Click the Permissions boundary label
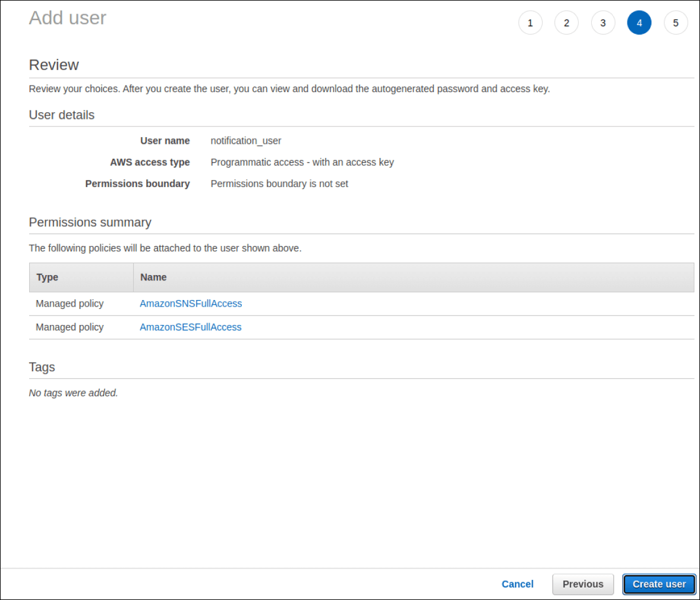700x600 pixels. [137, 184]
